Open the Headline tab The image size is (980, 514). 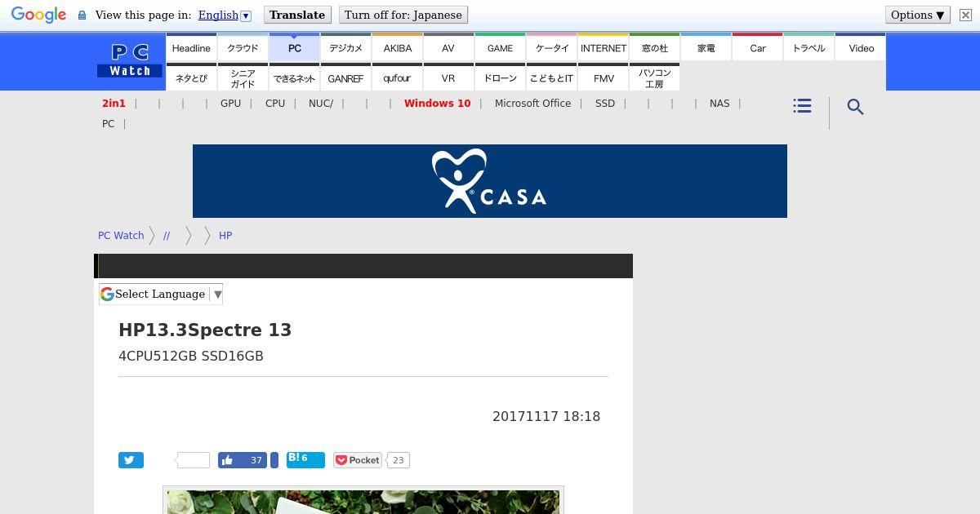[191, 47]
